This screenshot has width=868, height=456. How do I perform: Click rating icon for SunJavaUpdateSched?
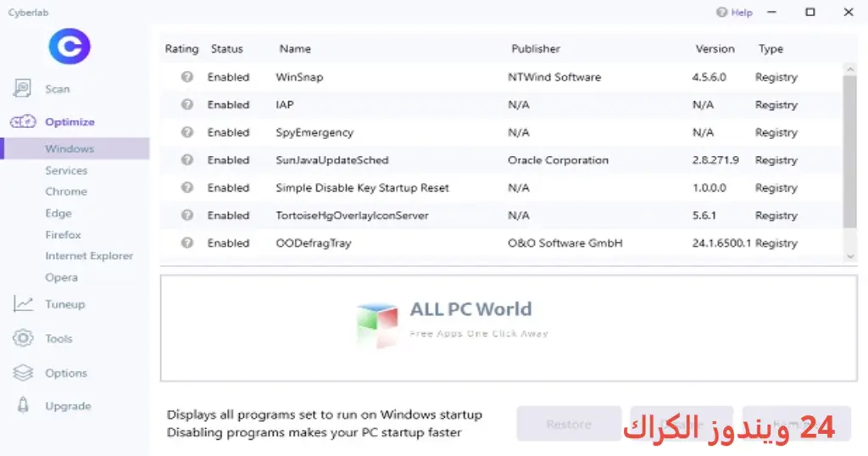187,160
